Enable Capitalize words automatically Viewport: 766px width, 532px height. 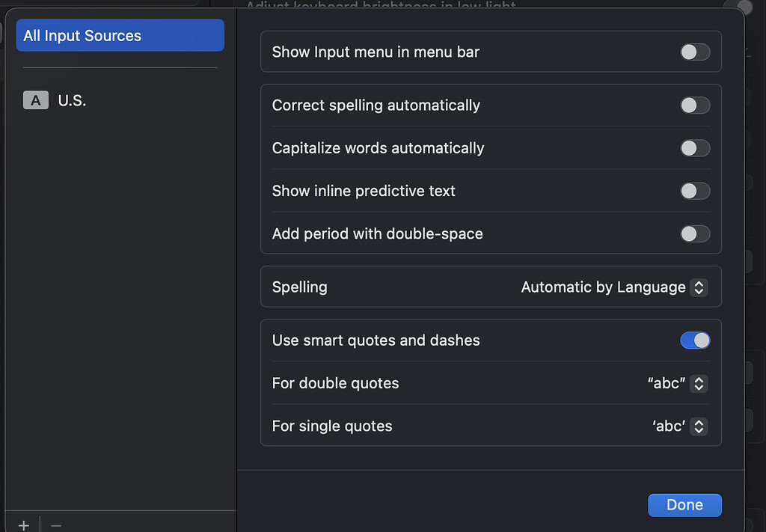pyautogui.click(x=694, y=147)
